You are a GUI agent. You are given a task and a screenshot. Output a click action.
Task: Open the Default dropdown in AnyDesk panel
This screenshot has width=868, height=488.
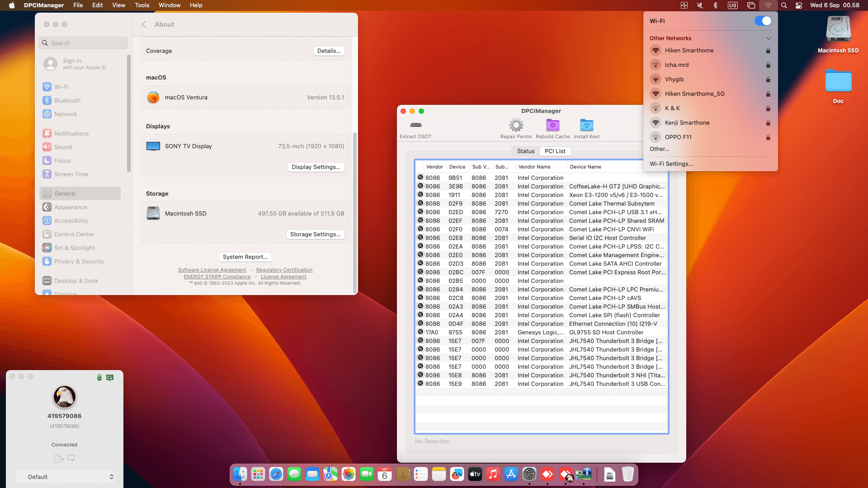tap(65, 477)
